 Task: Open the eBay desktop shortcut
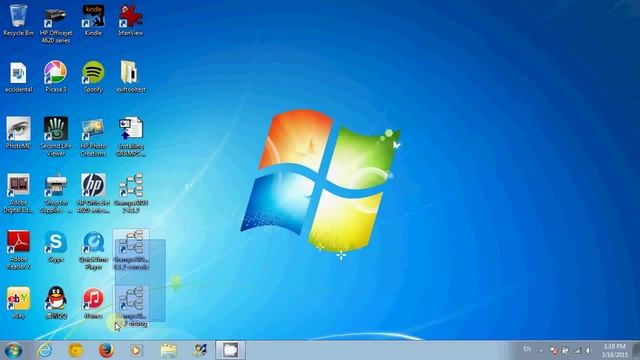(18, 302)
